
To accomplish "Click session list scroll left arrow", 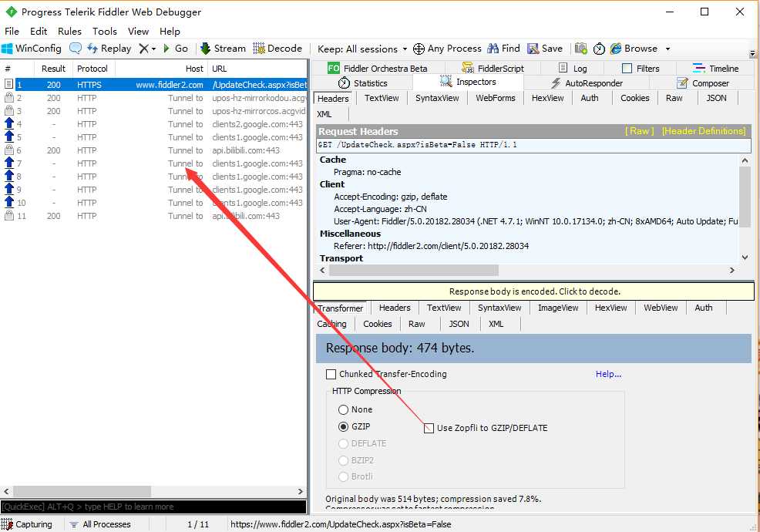I will click(6, 491).
